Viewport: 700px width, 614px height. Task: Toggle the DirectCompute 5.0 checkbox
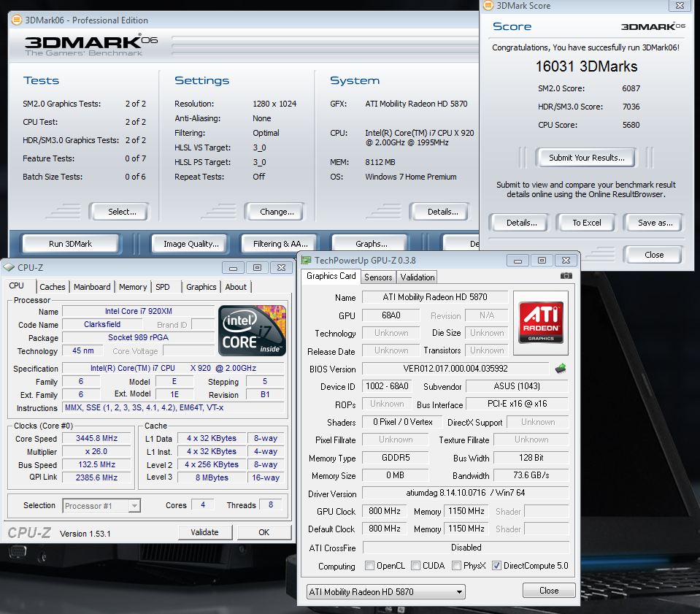point(496,566)
